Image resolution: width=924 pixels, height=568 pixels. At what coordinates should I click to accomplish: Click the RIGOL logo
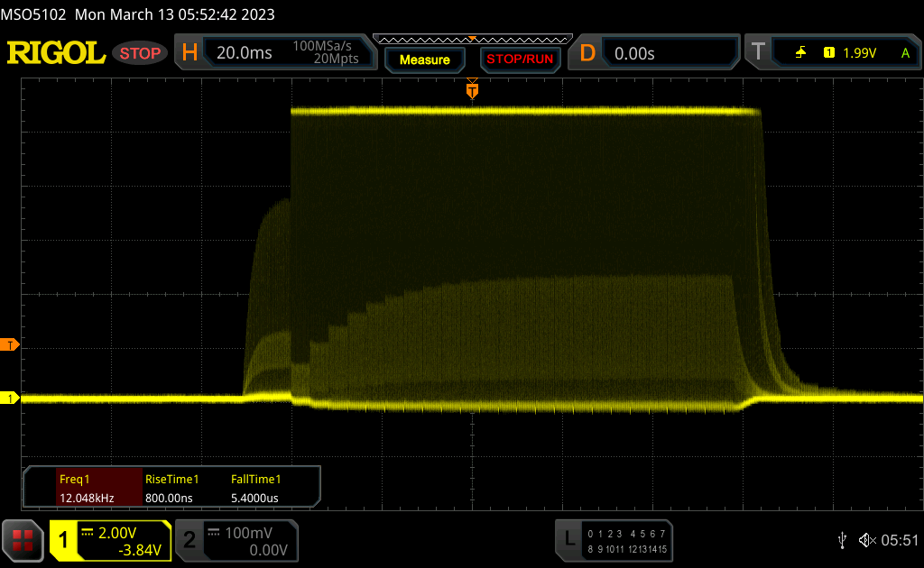point(56,53)
